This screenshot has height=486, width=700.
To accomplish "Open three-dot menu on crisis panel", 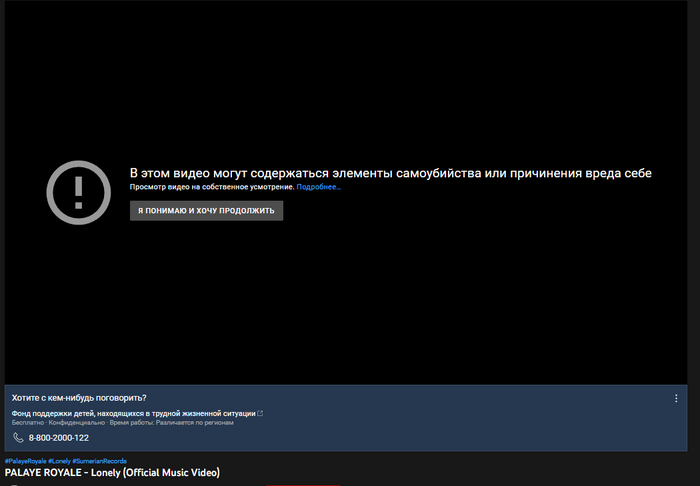I will point(676,398).
